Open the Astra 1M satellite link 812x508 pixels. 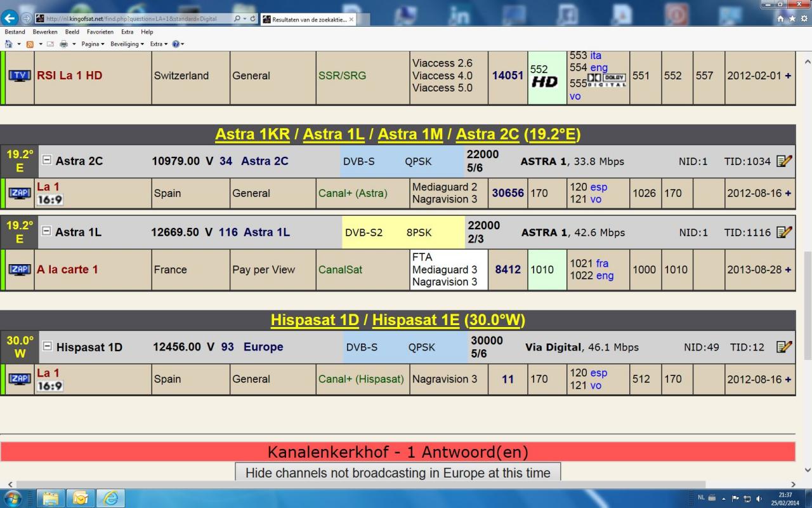(409, 134)
